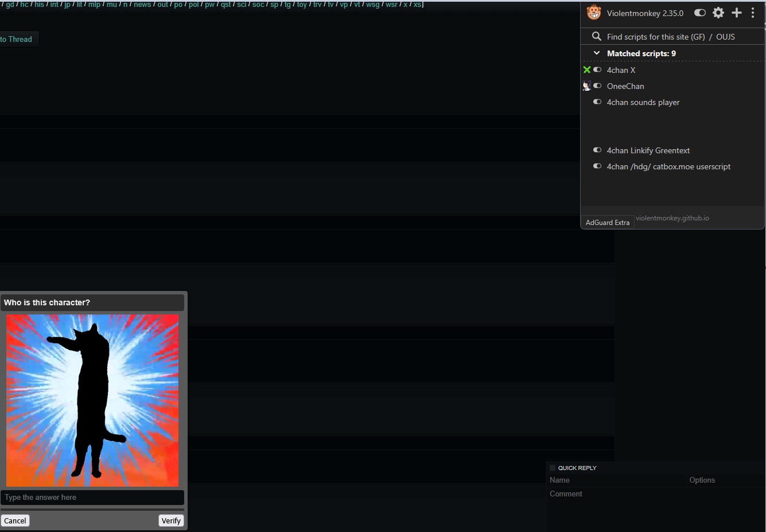Screen dimensions: 766x532
Task: Go to the vt board link
Action: coord(357,5)
